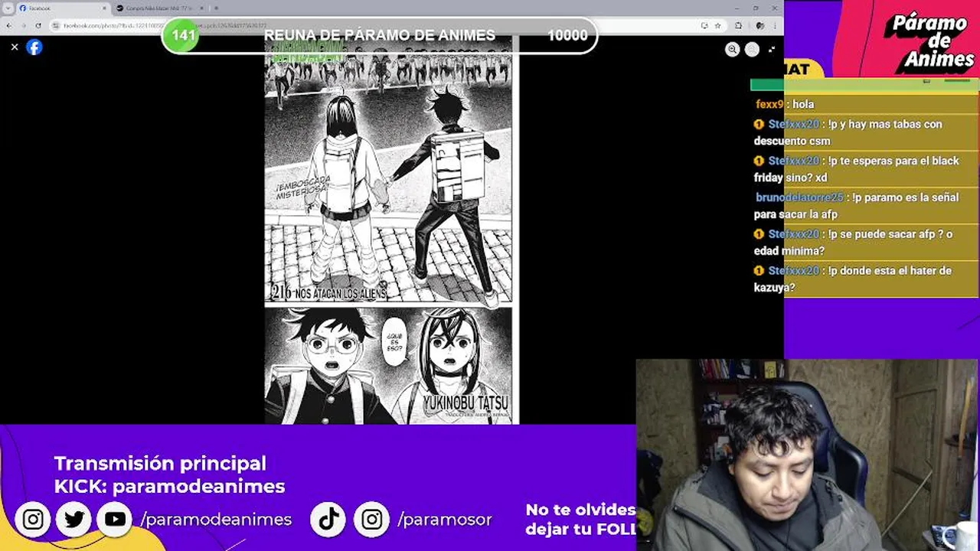The height and width of the screenshot is (551, 980).
Task: Click the install/share icon in address bar
Action: point(704,25)
